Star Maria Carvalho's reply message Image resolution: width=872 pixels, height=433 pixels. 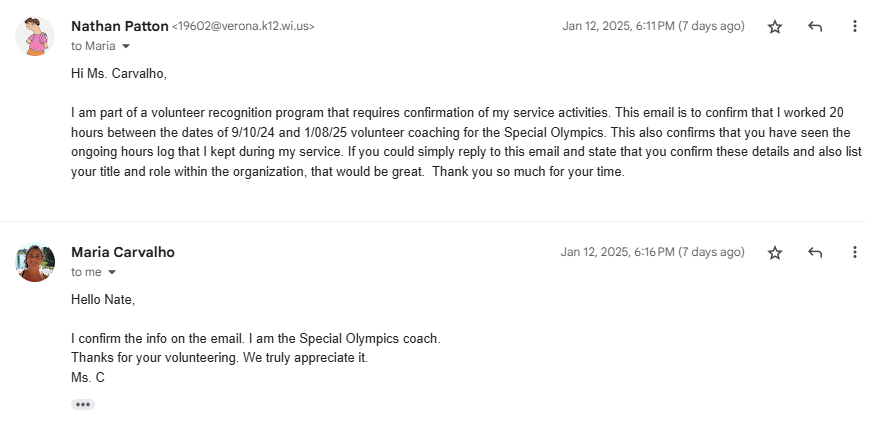775,253
